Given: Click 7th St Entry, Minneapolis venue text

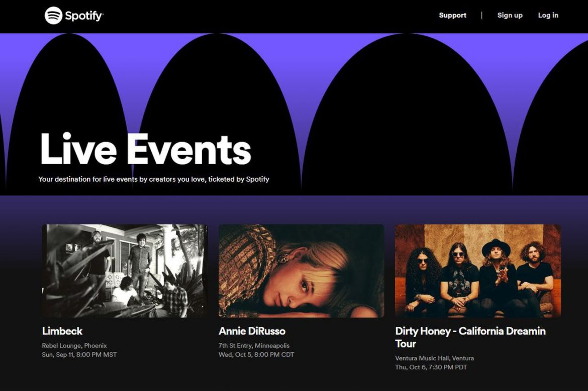Looking at the screenshot, I should point(254,346).
